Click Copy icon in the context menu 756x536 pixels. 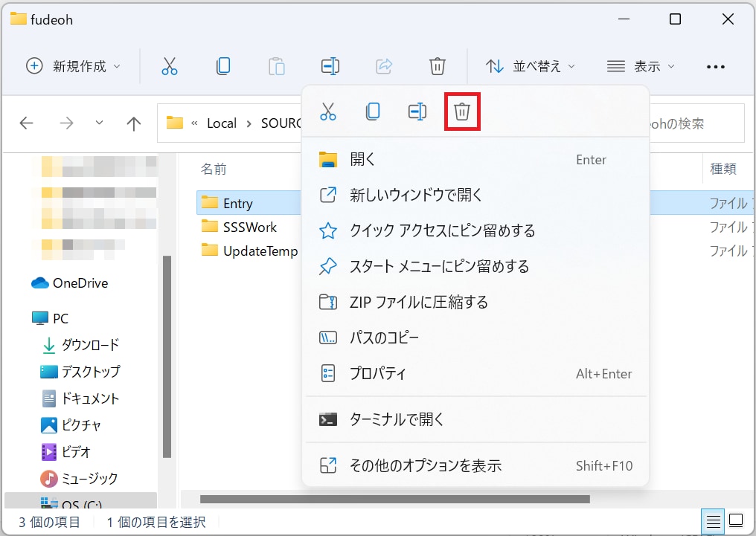[x=373, y=112]
